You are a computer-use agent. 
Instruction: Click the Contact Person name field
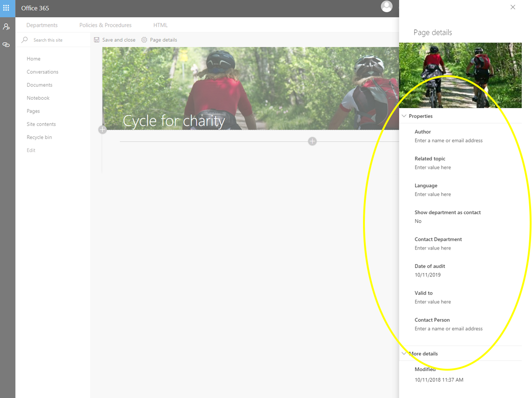tap(448, 329)
